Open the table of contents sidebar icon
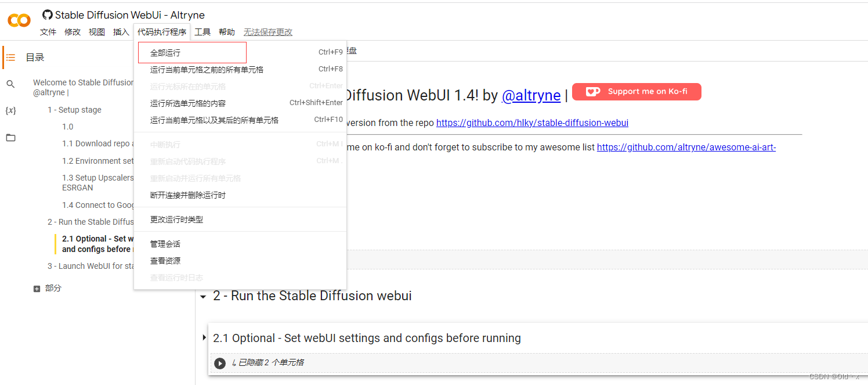The width and height of the screenshot is (868, 385). point(10,57)
